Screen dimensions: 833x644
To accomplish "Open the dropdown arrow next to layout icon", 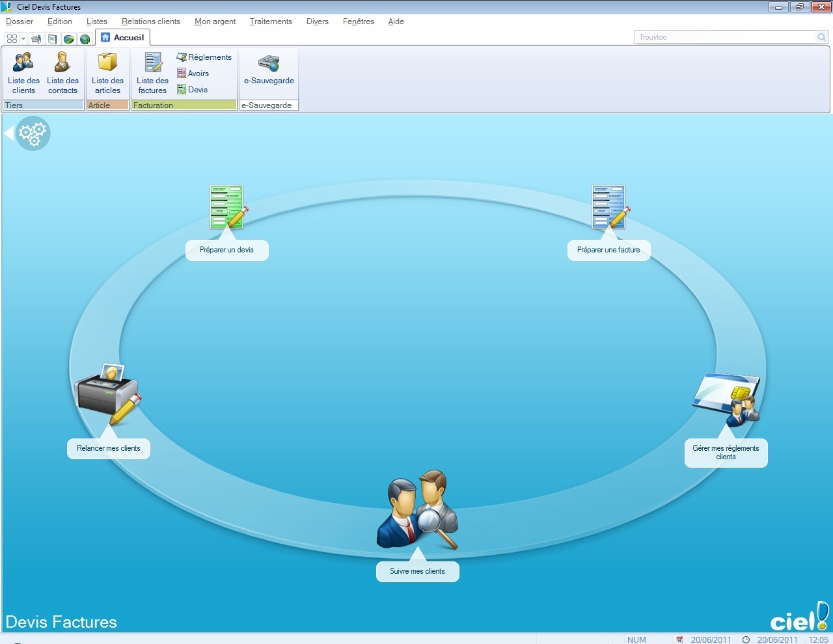I will coord(23,38).
